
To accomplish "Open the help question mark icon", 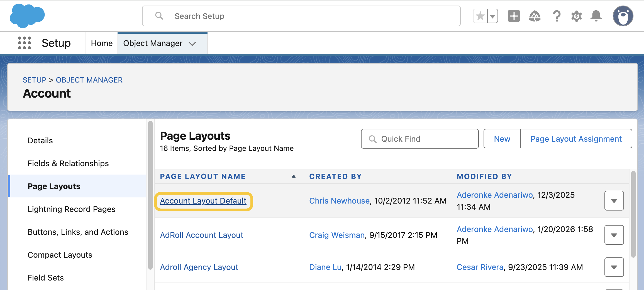I will tap(556, 16).
